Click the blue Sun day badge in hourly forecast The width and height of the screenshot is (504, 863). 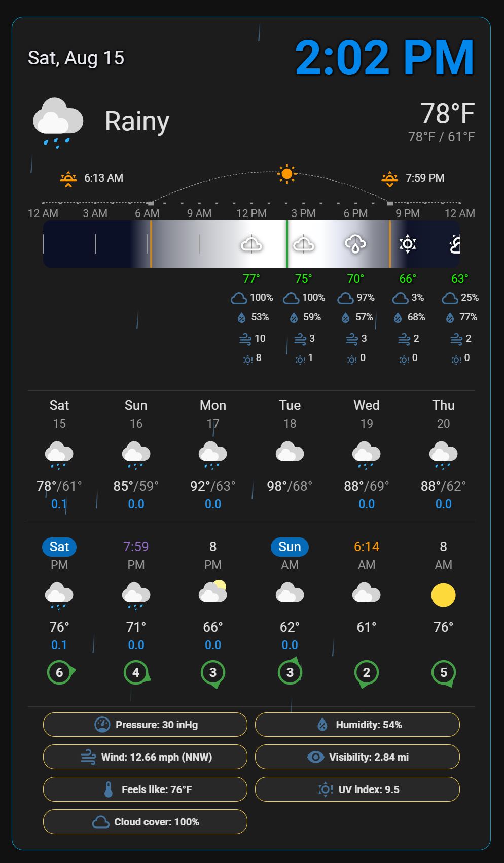pyautogui.click(x=290, y=547)
